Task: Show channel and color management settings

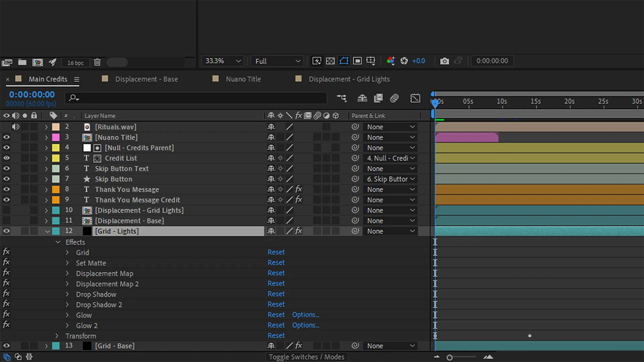Action: click(x=390, y=61)
